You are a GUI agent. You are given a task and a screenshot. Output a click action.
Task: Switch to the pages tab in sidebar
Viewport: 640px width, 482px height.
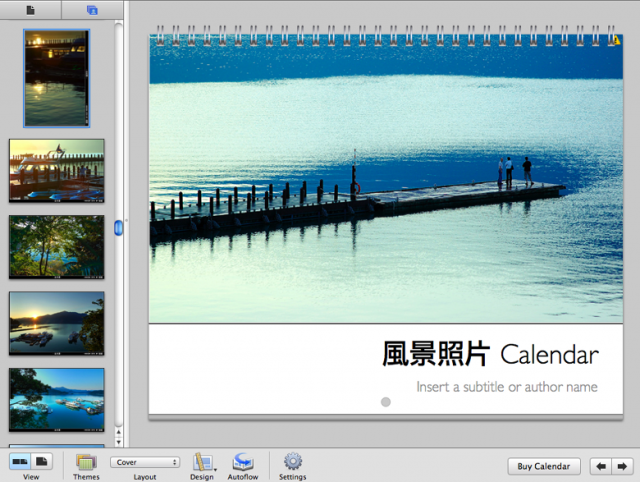point(31,10)
